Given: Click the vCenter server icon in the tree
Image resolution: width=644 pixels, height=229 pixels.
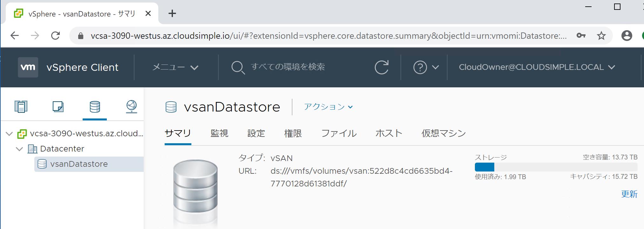Looking at the screenshot, I should (22, 134).
